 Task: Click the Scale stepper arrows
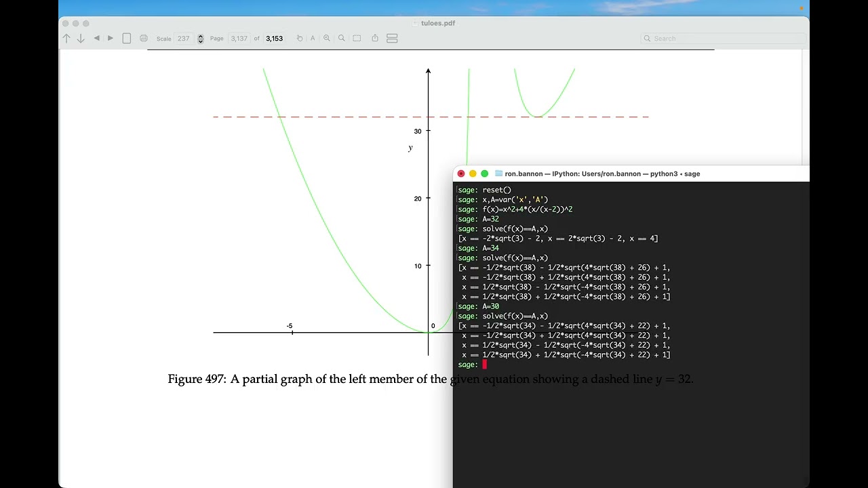[x=201, y=39]
